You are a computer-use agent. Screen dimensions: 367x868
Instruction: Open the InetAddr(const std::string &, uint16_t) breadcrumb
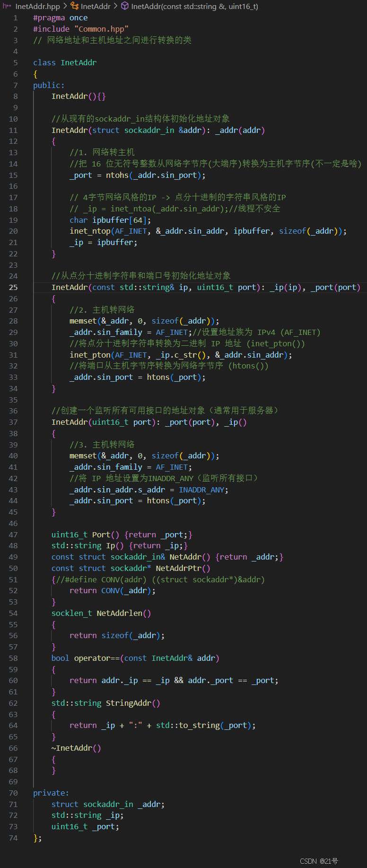click(194, 6)
